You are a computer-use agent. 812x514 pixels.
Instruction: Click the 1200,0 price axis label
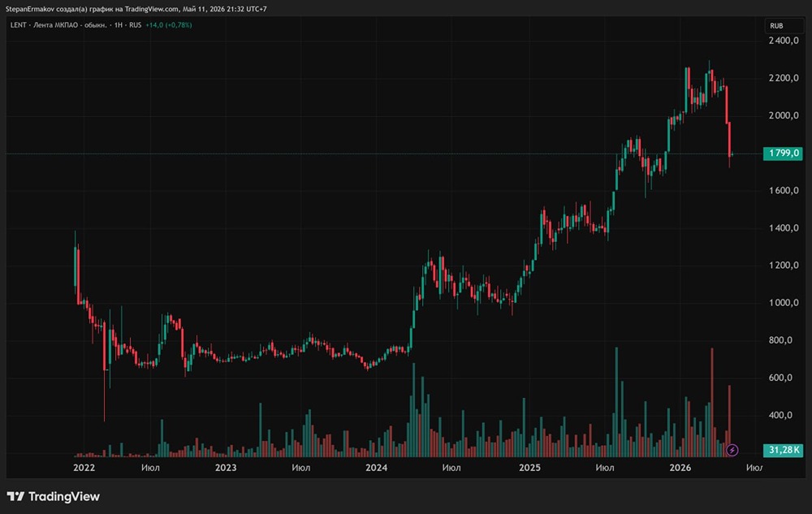[x=784, y=265]
